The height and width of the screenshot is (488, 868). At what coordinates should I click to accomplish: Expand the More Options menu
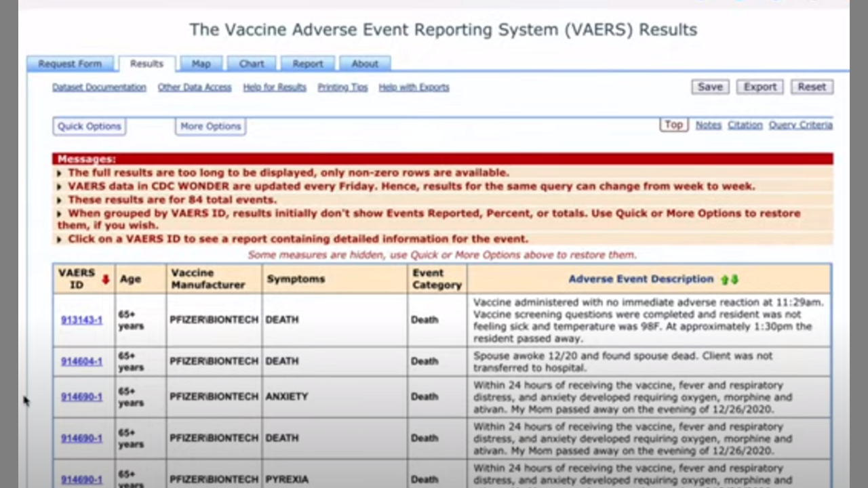point(210,126)
